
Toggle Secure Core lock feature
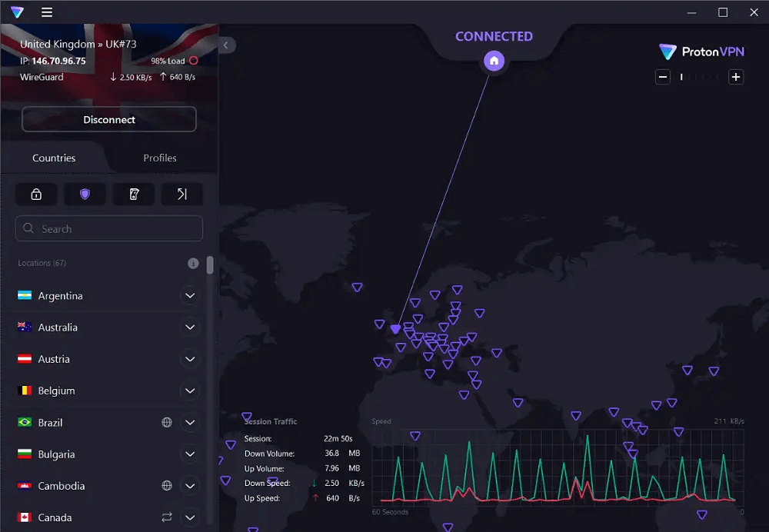36,195
